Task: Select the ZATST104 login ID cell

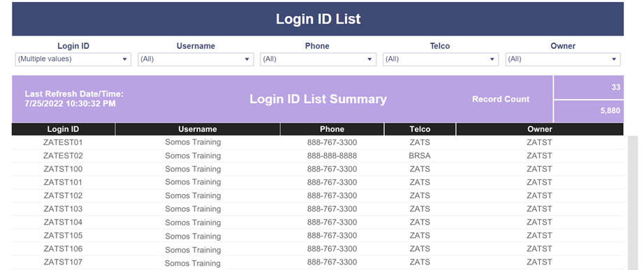Action: 64,222
